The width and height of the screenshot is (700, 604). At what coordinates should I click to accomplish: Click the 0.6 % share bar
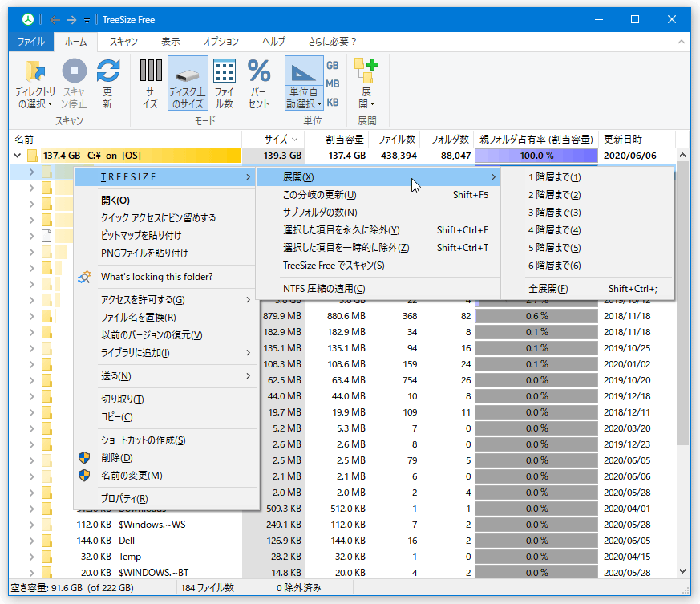point(536,316)
